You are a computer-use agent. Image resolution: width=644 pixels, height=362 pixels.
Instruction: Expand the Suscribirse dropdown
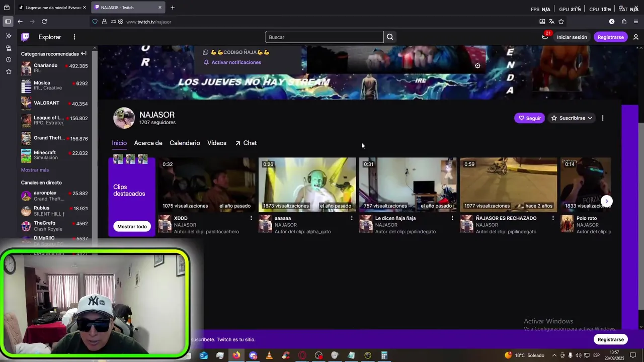[572, 118]
